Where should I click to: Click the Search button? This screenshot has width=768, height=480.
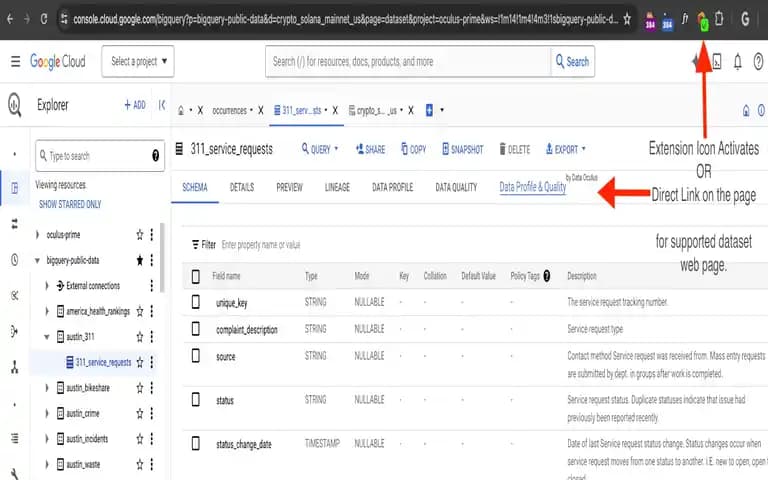572,62
